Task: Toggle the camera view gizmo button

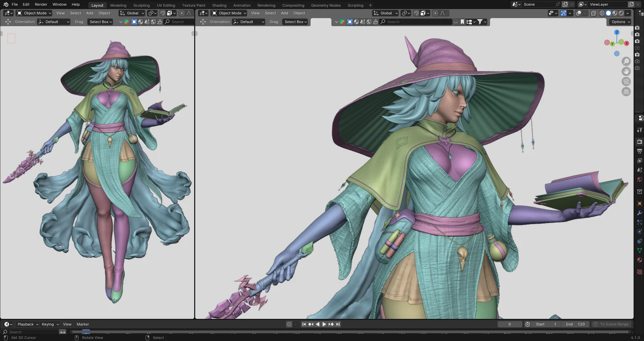Action: (x=626, y=82)
